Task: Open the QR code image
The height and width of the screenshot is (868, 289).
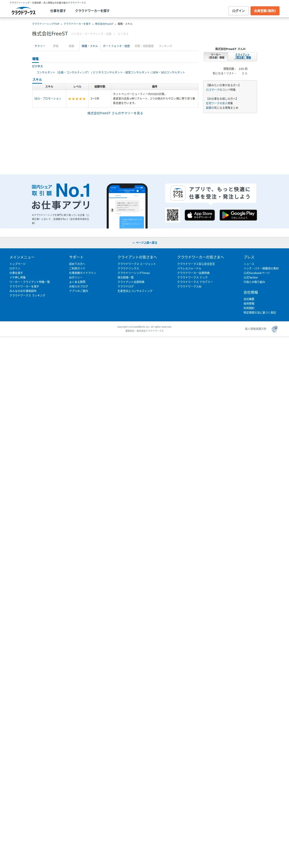Action: 173,215
